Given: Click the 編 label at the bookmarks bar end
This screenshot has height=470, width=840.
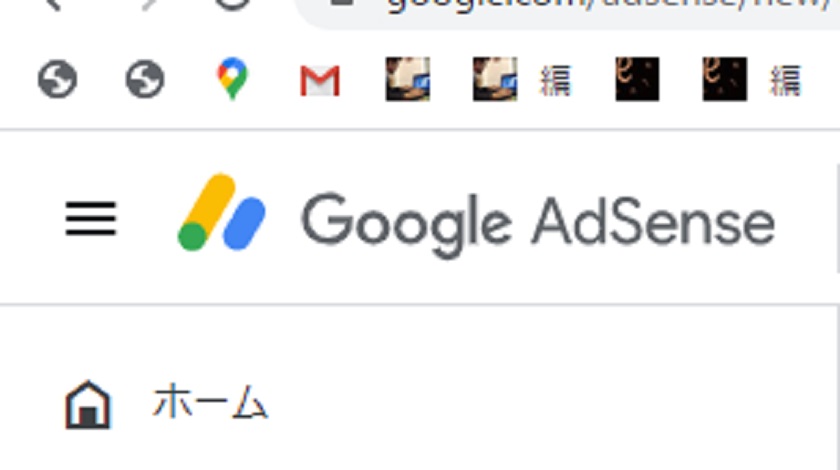Looking at the screenshot, I should pos(785,81).
